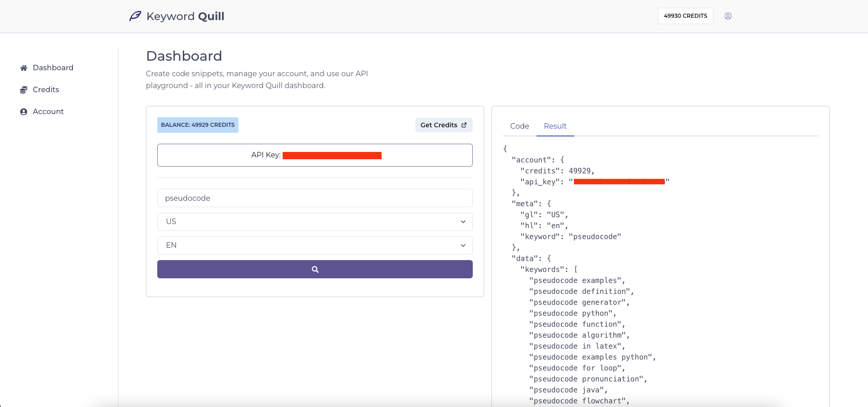
Task: Select "pseudocode python" result line
Action: click(x=573, y=313)
